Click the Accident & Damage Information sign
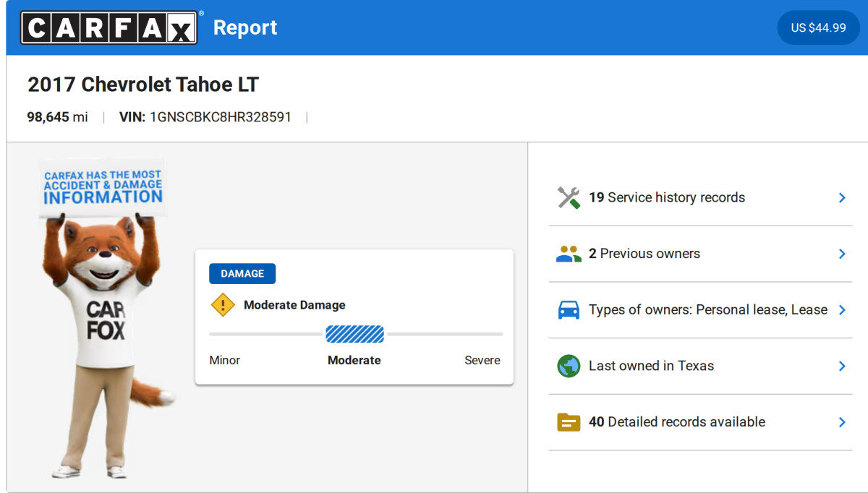 [x=103, y=187]
